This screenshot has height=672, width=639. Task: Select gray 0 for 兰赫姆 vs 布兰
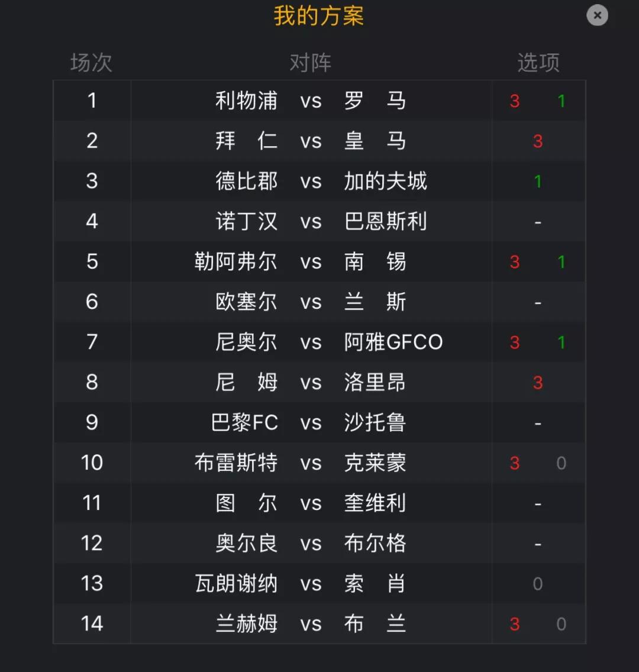point(561,624)
